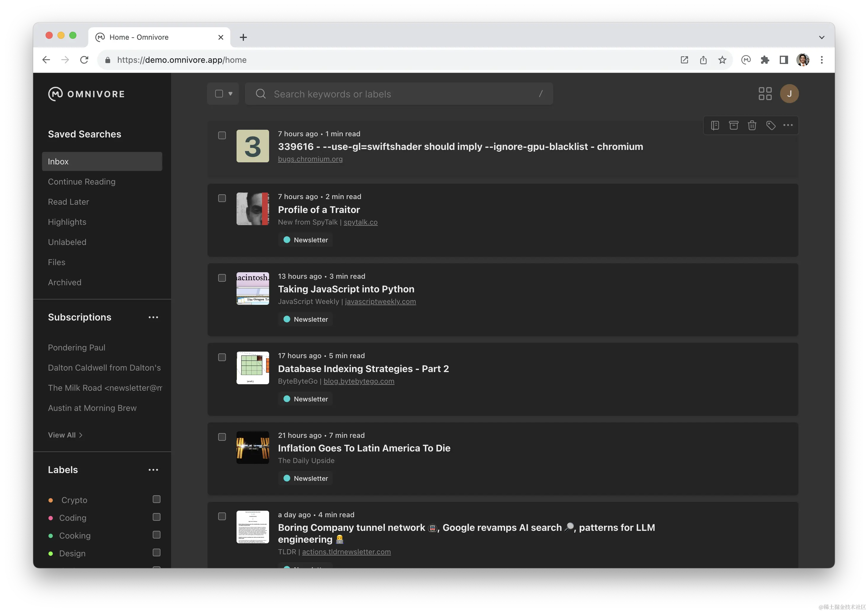Open Subscriptions three-dot options menu
The image size is (868, 612).
pos(153,317)
